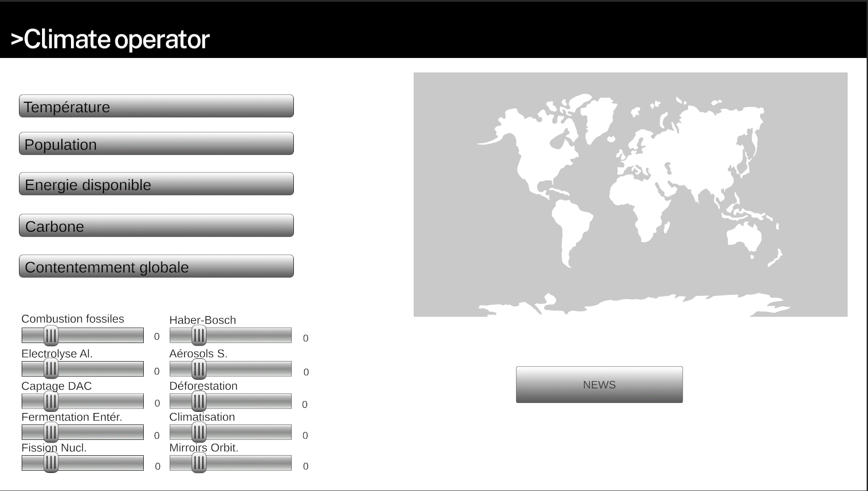The height and width of the screenshot is (491, 868).
Task: Click the Captage DAC slider handle
Action: 51,401
